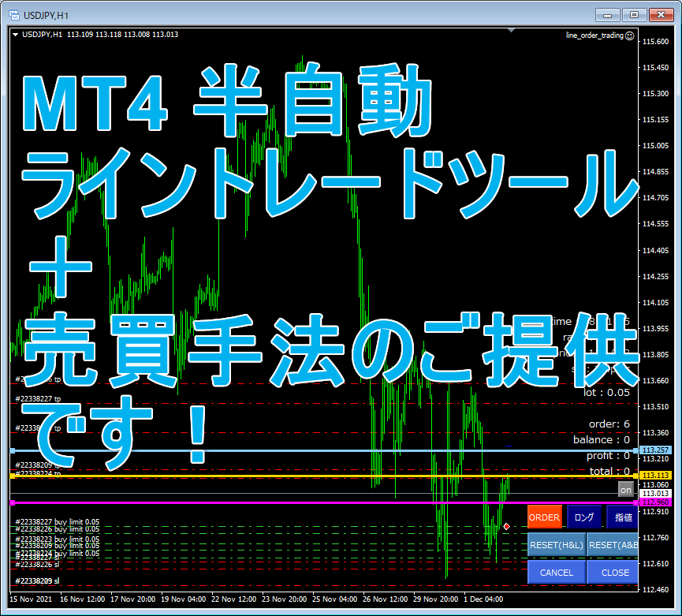Click the orange ORDER button
The width and height of the screenshot is (682, 616).
tap(544, 517)
